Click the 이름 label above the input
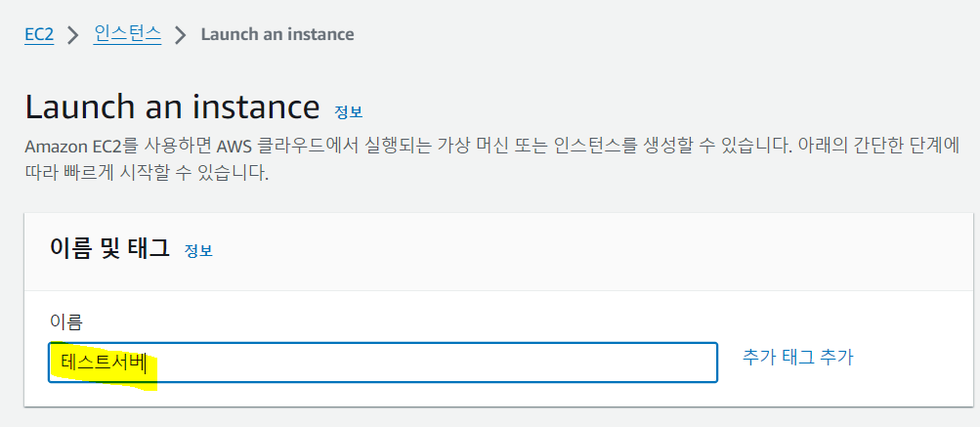The width and height of the screenshot is (980, 427). (x=65, y=321)
